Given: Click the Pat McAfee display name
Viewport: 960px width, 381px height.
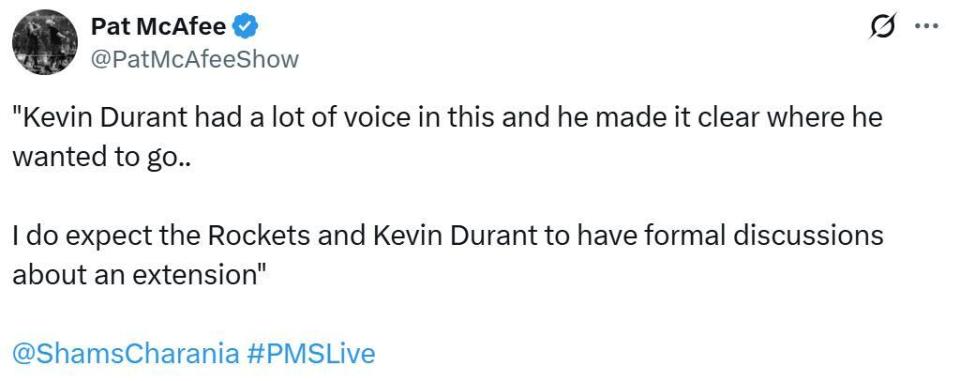Looking at the screenshot, I should tap(159, 26).
